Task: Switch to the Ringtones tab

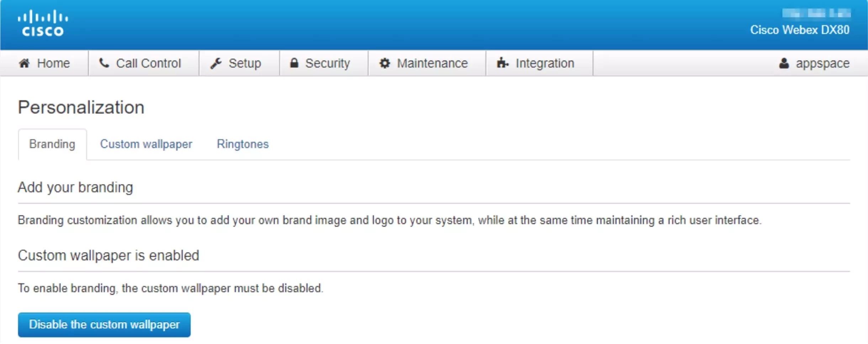Action: coord(243,144)
